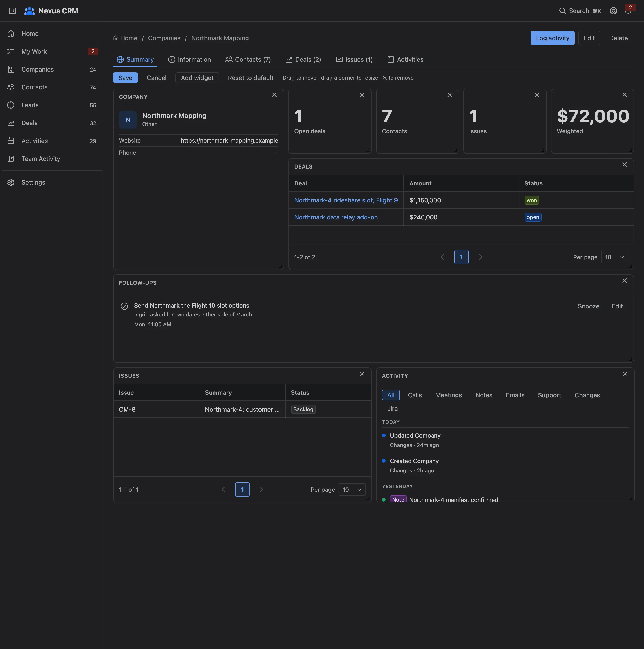Image resolution: width=644 pixels, height=649 pixels.
Task: Click the Team Activity icon
Action: 11,158
